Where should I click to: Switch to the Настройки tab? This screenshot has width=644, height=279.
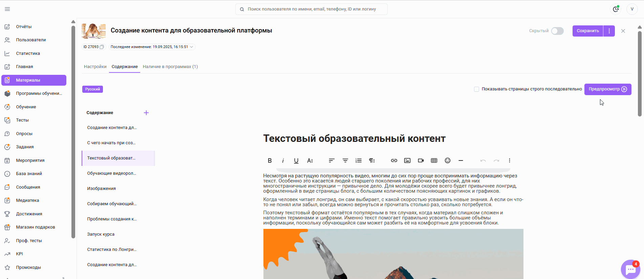tap(95, 67)
